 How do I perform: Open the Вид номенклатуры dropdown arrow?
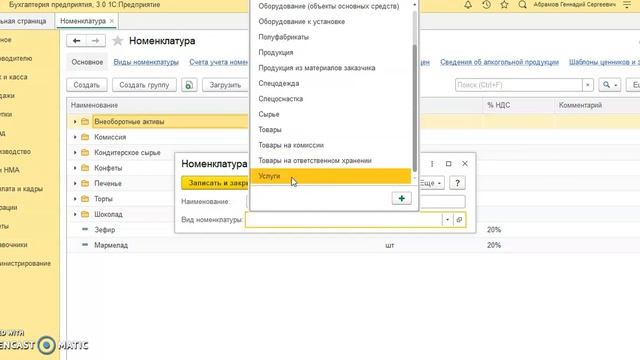click(447, 220)
